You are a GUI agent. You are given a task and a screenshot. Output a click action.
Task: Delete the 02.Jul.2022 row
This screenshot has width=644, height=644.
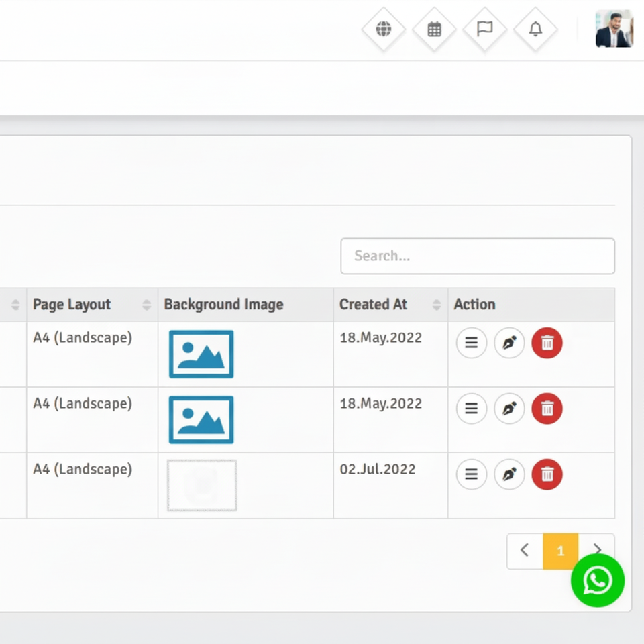(547, 474)
